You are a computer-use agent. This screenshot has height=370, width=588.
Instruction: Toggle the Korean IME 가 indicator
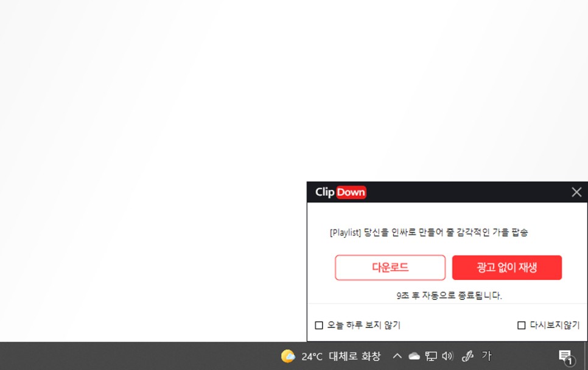[486, 355]
